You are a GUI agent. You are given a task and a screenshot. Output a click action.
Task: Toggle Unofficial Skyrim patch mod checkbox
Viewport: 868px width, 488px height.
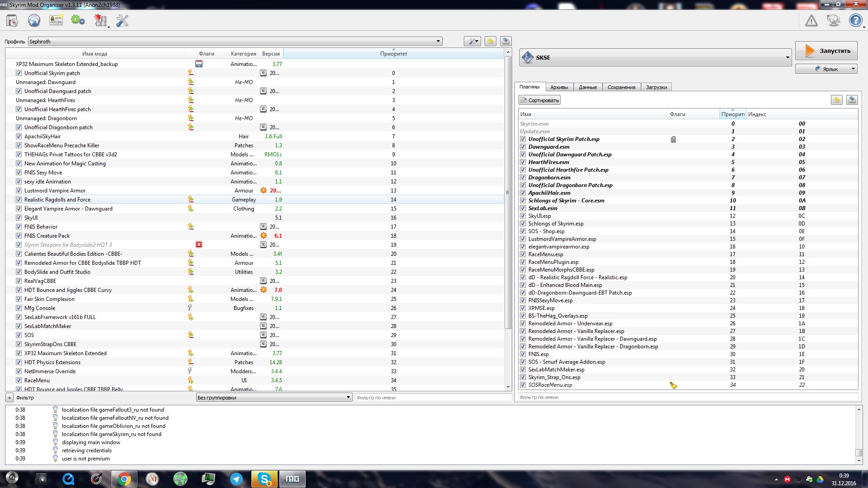19,73
